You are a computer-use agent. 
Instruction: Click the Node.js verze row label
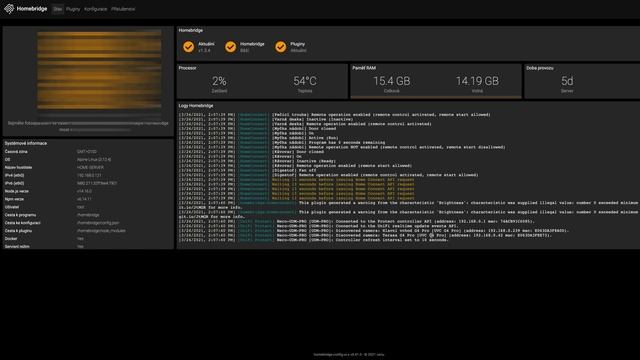(x=17, y=191)
